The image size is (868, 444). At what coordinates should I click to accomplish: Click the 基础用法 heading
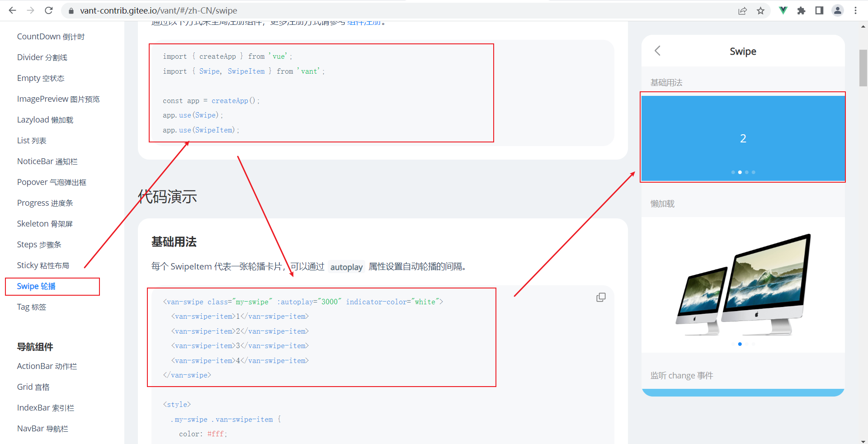(174, 242)
